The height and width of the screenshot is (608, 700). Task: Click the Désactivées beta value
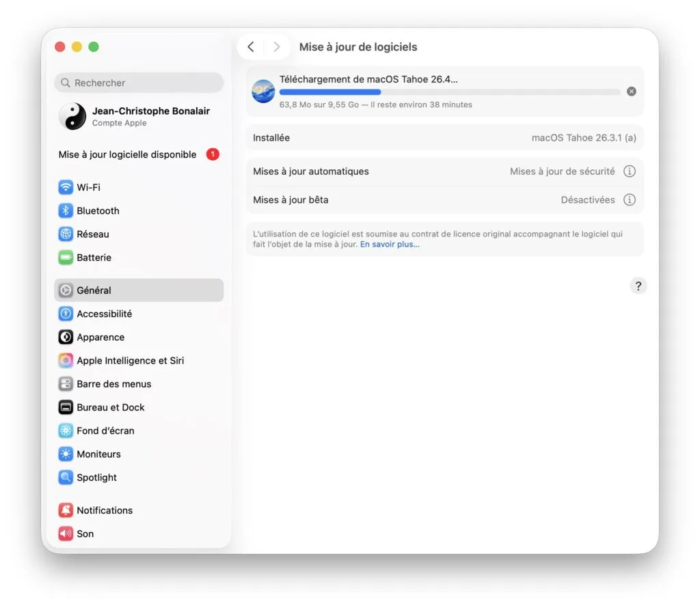[x=588, y=200]
